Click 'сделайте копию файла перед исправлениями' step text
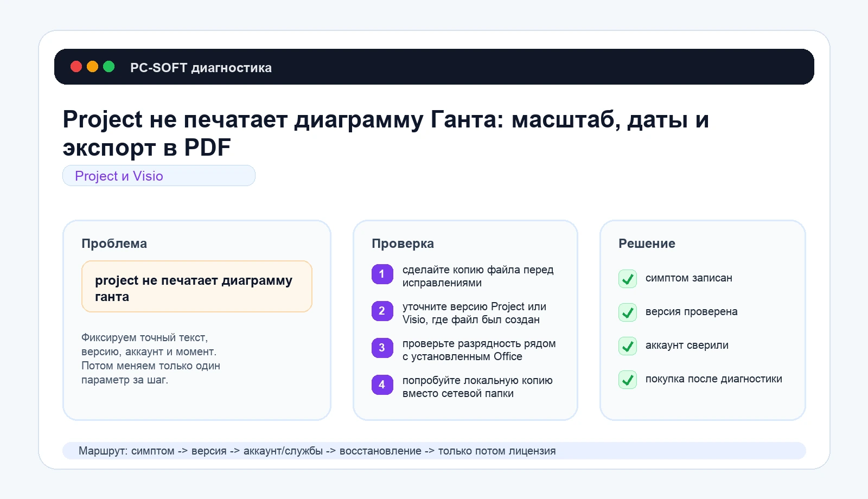868x499 pixels. (x=478, y=276)
